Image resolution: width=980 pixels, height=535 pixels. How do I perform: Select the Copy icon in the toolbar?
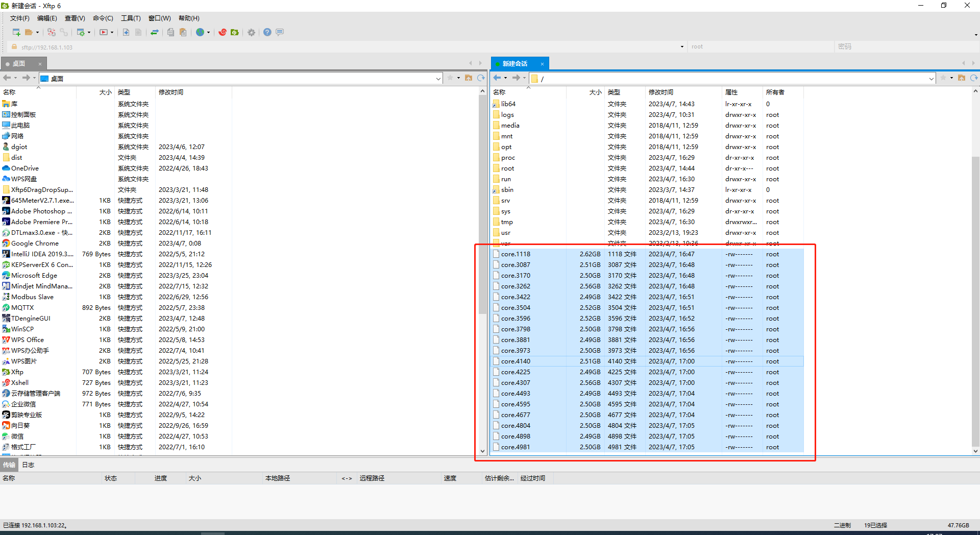click(170, 32)
